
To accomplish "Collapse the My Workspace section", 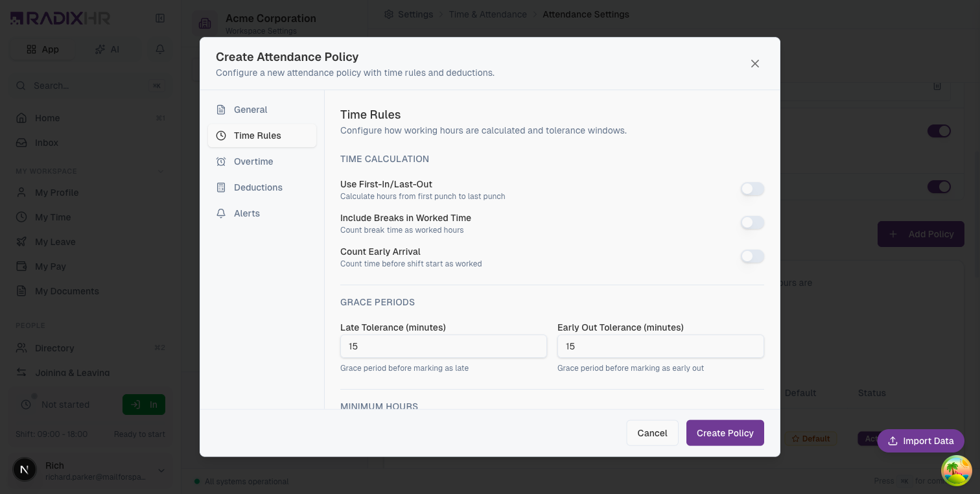I will pos(161,171).
